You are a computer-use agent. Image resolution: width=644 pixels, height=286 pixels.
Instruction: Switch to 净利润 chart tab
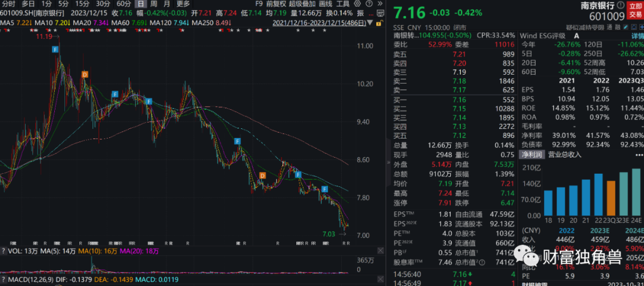(x=531, y=154)
